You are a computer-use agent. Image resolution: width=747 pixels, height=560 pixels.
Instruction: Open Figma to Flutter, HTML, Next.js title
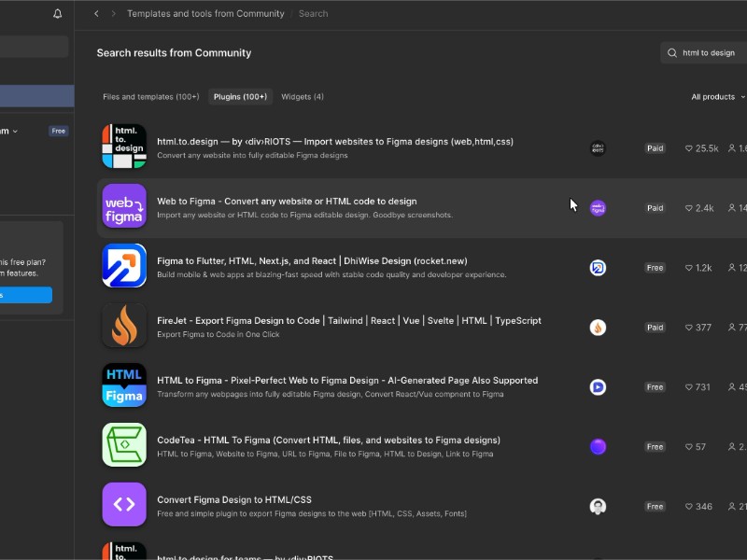(x=312, y=261)
